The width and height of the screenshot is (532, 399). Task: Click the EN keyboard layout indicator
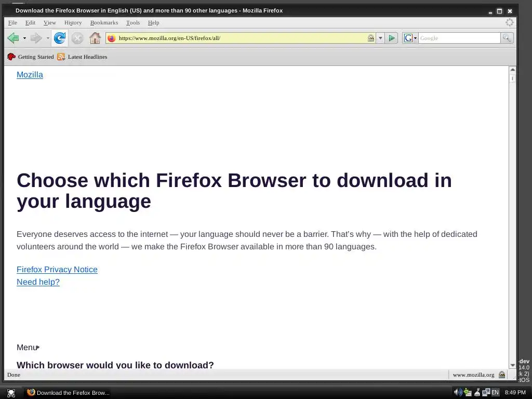click(x=495, y=393)
